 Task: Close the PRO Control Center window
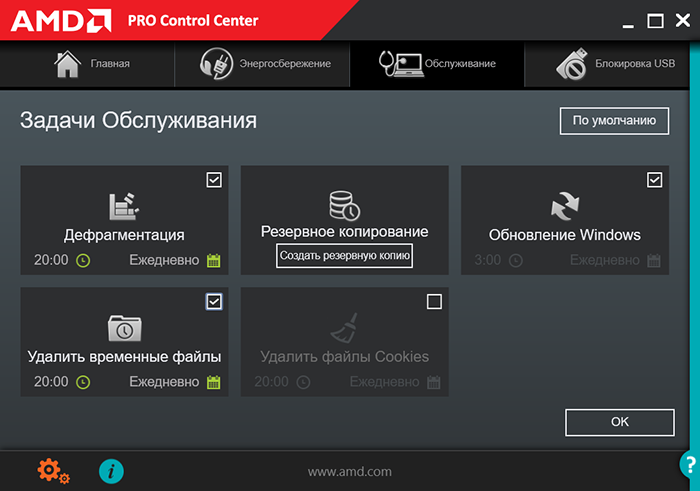coord(683,21)
